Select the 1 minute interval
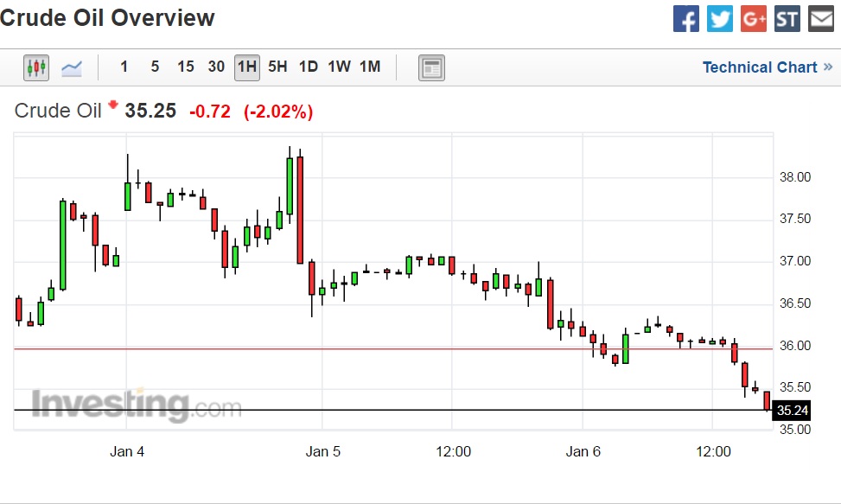Image resolution: width=841 pixels, height=504 pixels. click(x=124, y=67)
